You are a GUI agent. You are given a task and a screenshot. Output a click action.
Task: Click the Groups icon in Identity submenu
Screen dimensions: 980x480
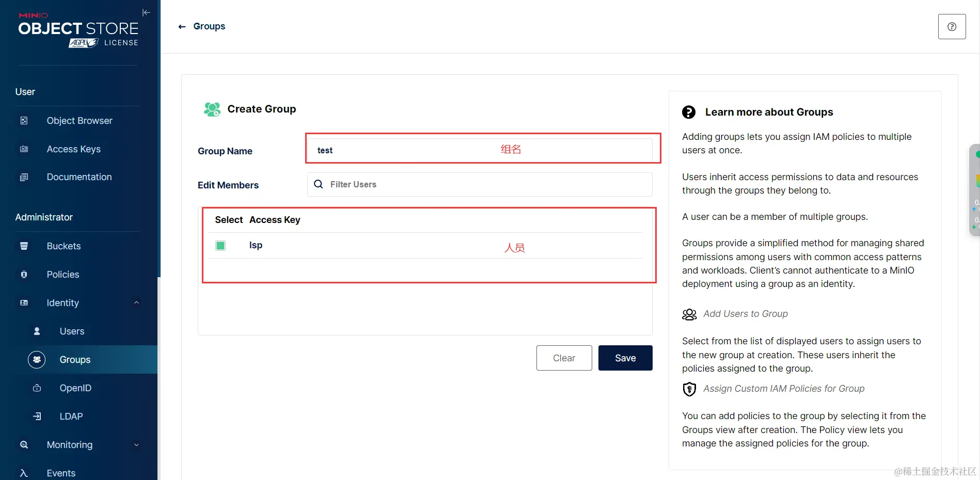tap(37, 360)
